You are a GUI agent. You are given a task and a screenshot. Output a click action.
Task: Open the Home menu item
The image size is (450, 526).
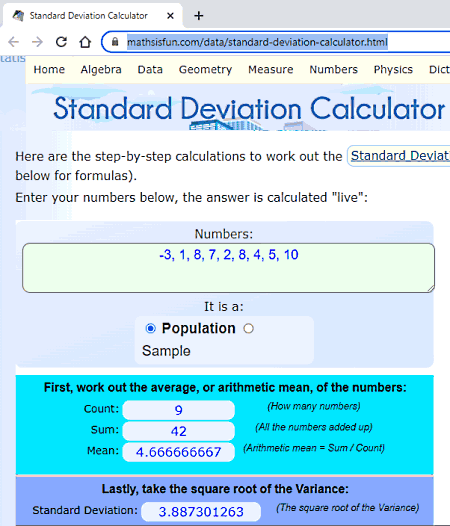tap(49, 69)
